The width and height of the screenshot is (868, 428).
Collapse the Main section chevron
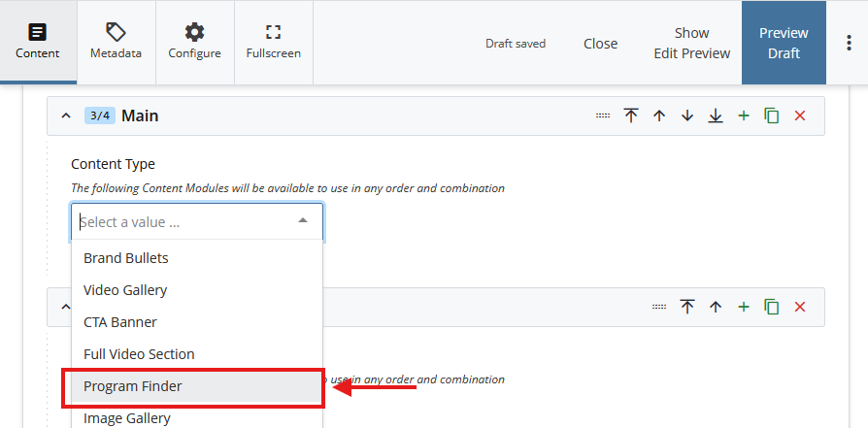tap(66, 115)
